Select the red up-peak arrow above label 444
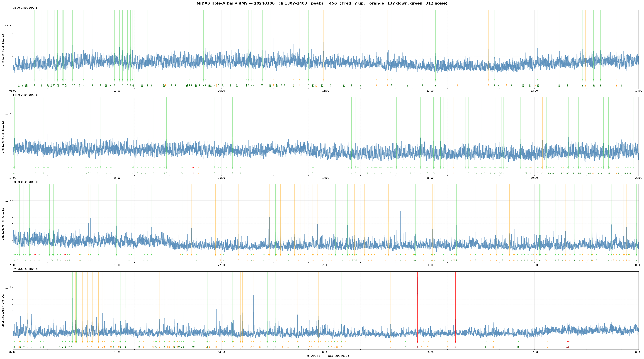The image size is (644, 359). [417, 341]
